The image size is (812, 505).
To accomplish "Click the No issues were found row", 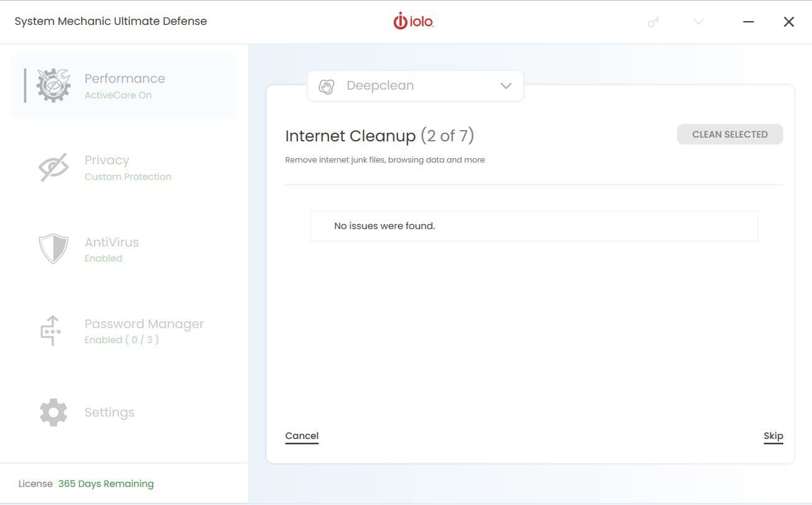I will (534, 226).
